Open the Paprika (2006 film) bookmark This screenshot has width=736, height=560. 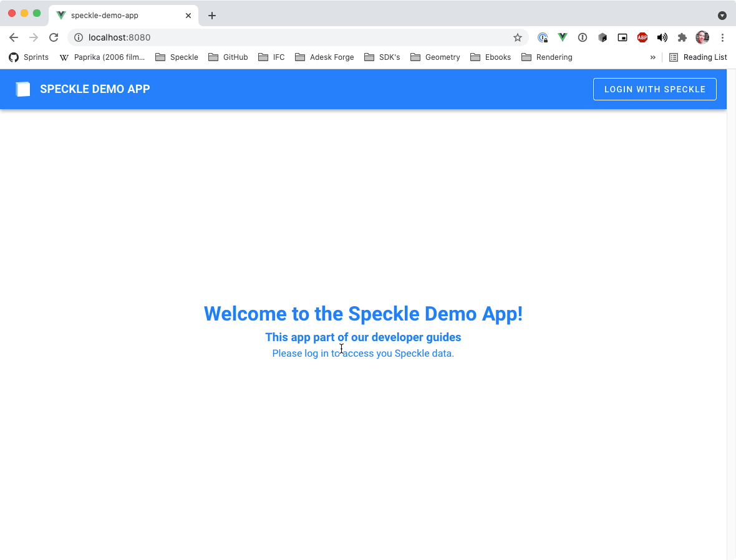coord(102,57)
